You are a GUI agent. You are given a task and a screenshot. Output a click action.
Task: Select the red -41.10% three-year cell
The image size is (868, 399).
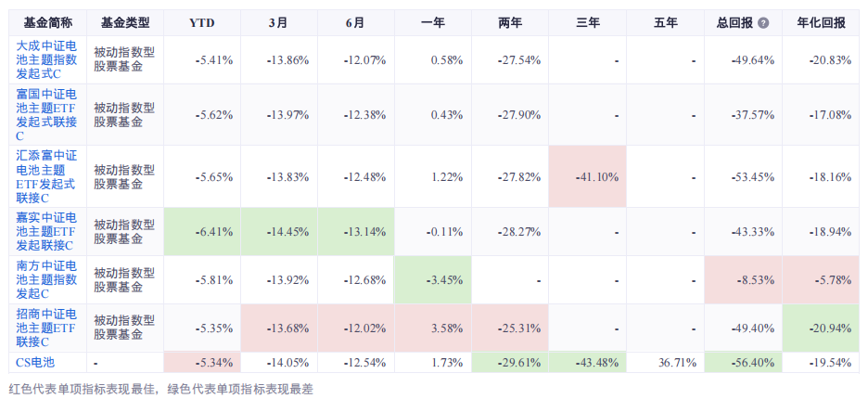[587, 177]
